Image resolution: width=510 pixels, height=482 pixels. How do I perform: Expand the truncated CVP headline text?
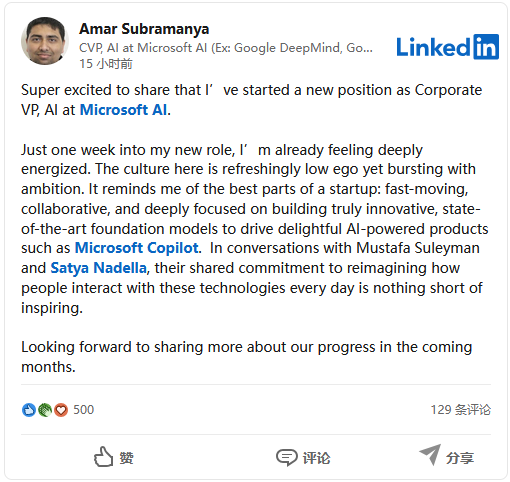(x=226, y=48)
